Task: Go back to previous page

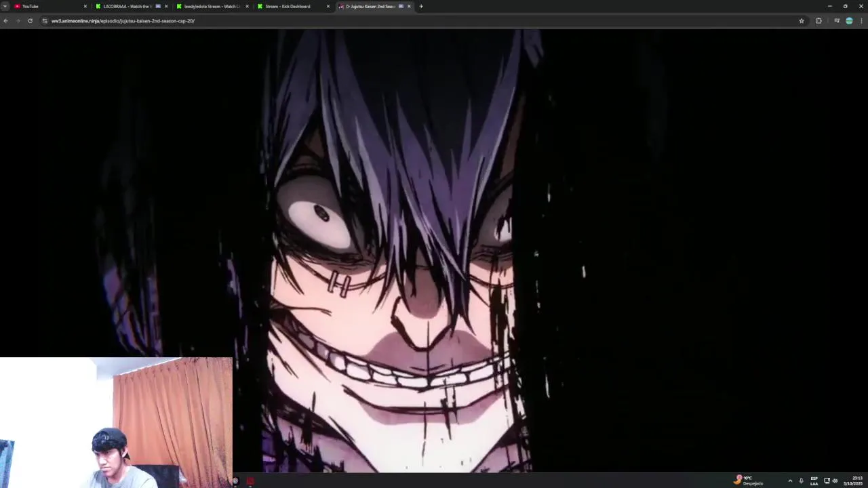Action: (5, 21)
